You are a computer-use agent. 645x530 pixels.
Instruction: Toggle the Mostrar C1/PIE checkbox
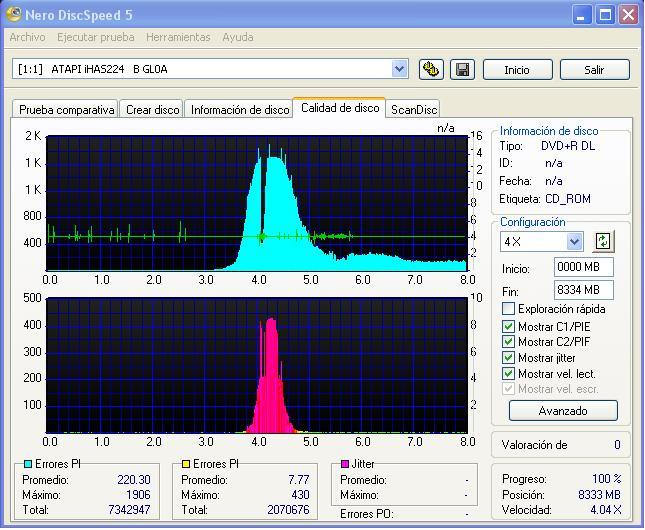(x=508, y=326)
